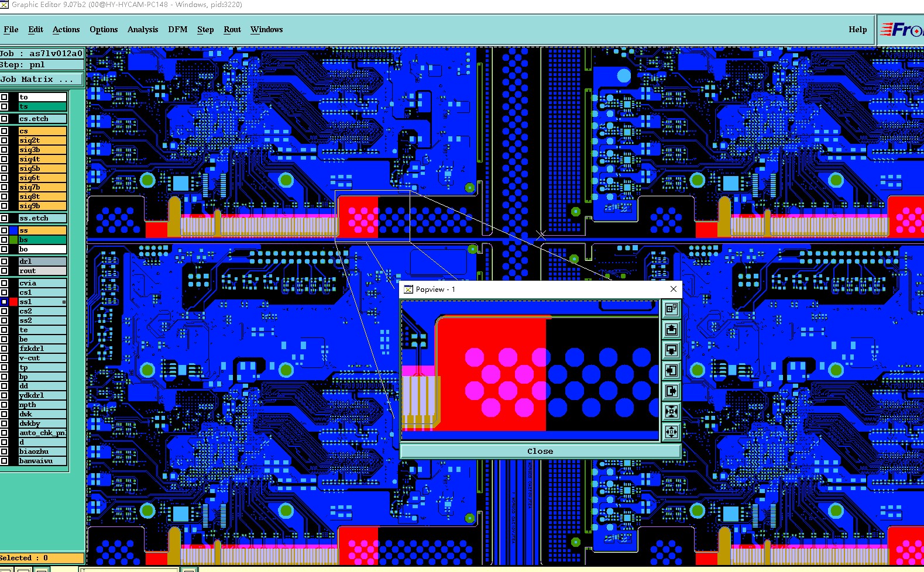Select layer name sig4t in layer list
924x572 pixels.
pyautogui.click(x=42, y=159)
